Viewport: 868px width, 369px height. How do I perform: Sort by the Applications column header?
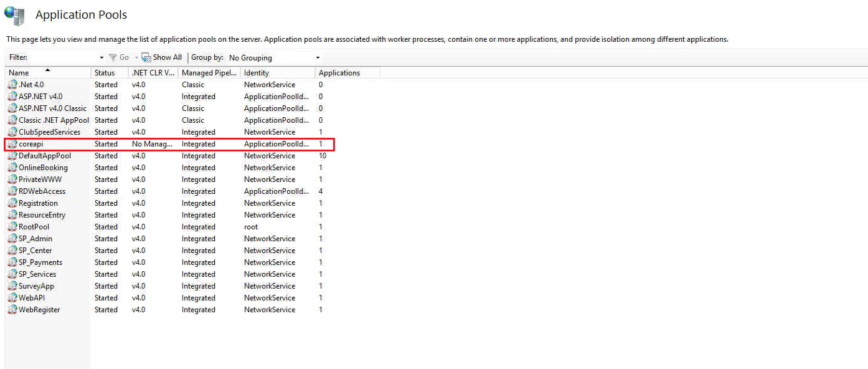coord(347,73)
